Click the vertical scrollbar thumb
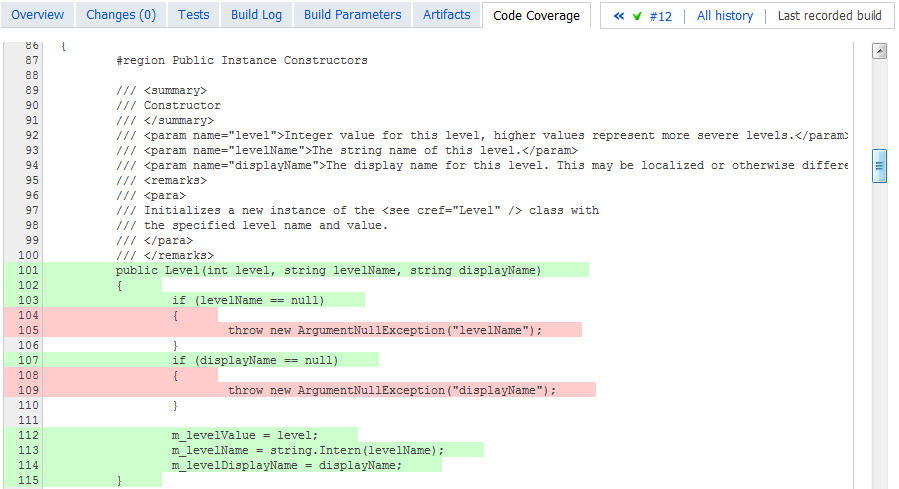The width and height of the screenshot is (899, 489). click(880, 166)
